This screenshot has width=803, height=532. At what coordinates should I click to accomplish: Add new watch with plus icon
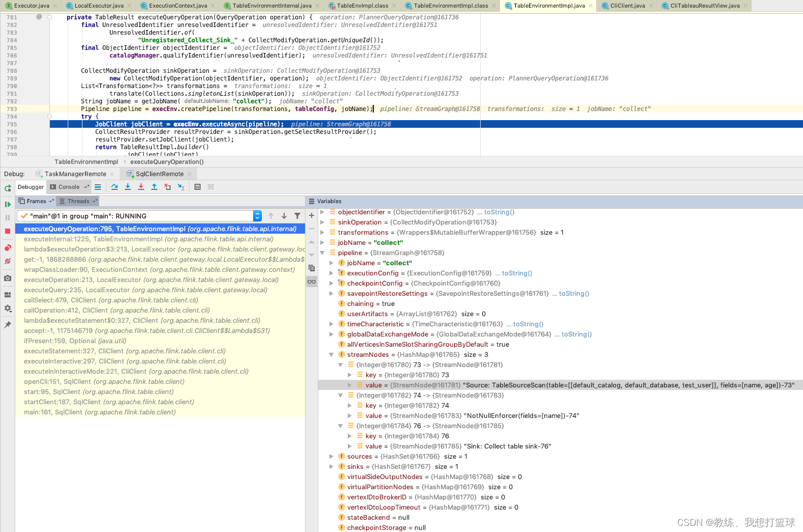coord(312,215)
